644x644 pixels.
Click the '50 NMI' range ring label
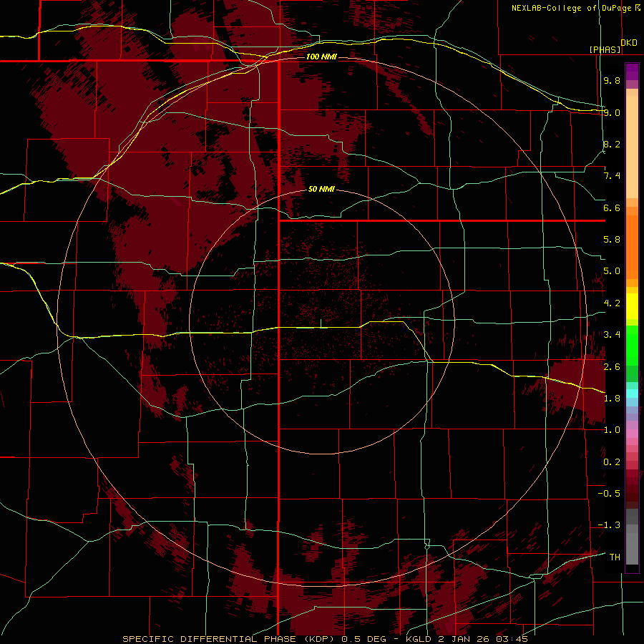coord(321,189)
